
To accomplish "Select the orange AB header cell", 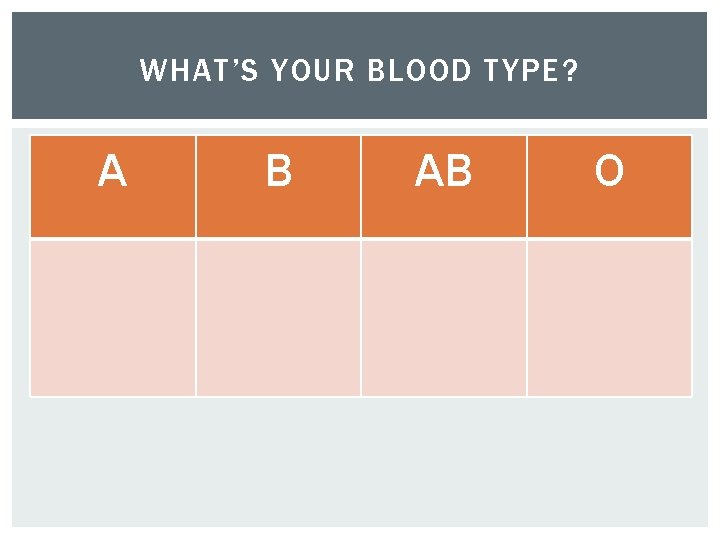I will click(x=444, y=186).
